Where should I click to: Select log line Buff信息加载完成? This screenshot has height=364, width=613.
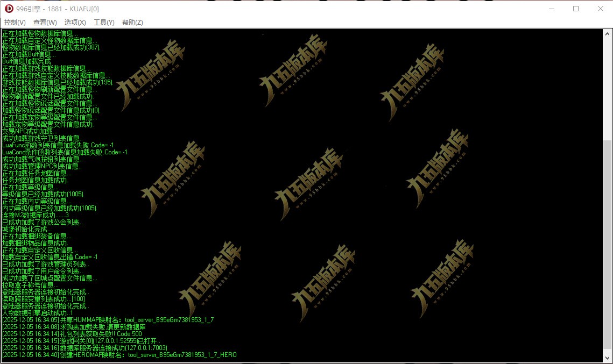point(26,61)
